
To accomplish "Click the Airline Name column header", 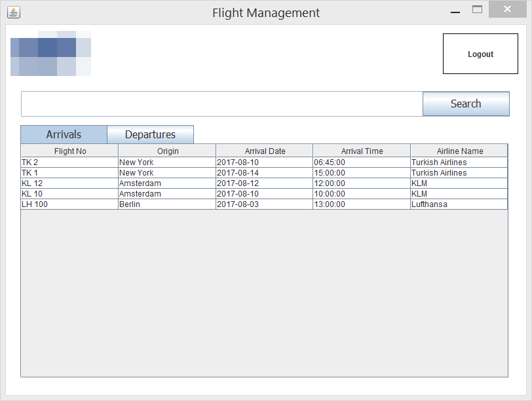I will [459, 151].
